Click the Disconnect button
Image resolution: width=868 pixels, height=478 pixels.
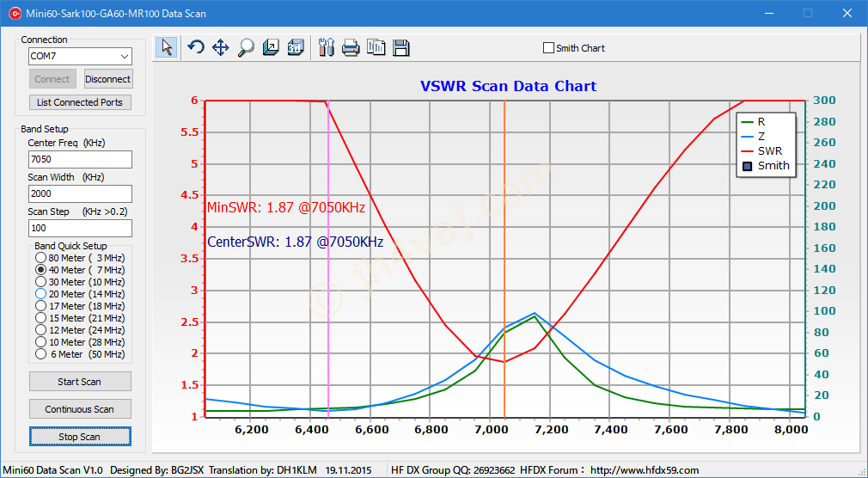point(108,79)
